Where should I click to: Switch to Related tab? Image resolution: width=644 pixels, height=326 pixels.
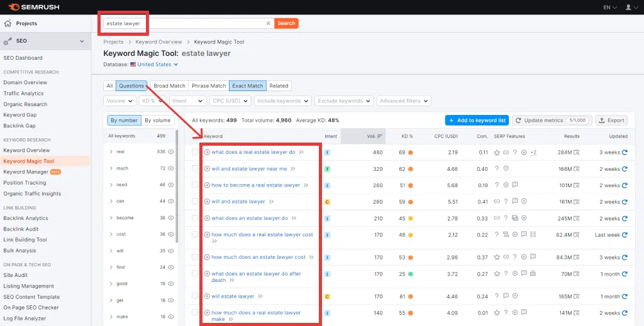coord(279,85)
